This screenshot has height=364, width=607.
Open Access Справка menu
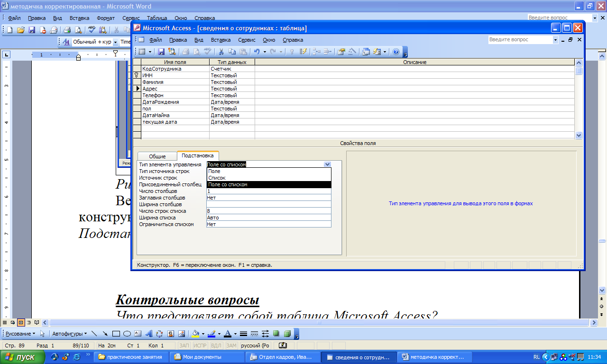293,40
